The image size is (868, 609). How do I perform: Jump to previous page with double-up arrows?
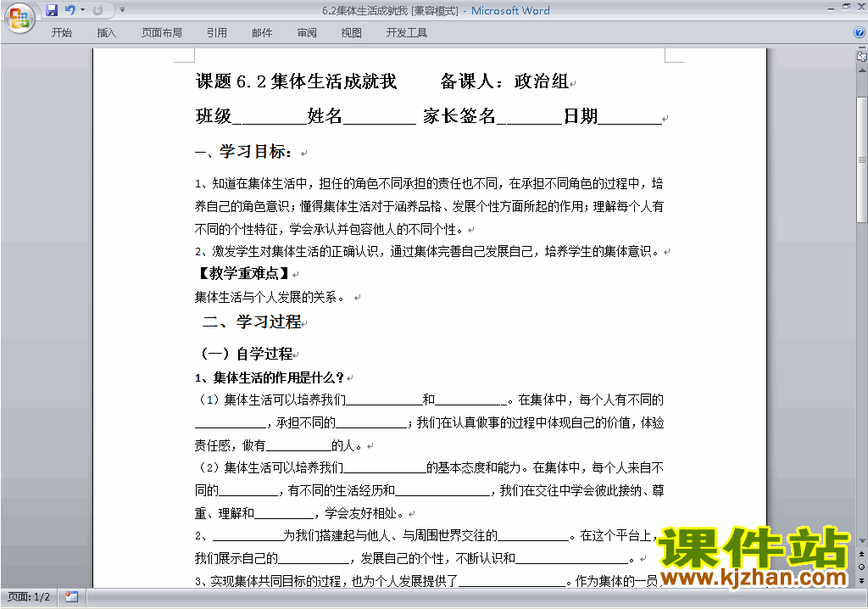click(x=862, y=554)
